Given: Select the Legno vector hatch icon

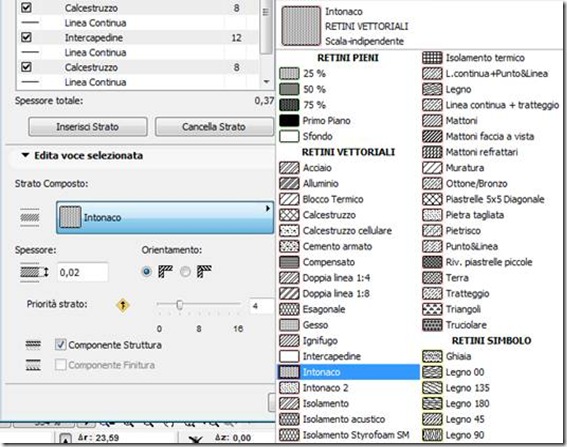Looking at the screenshot, I should tap(432, 89).
